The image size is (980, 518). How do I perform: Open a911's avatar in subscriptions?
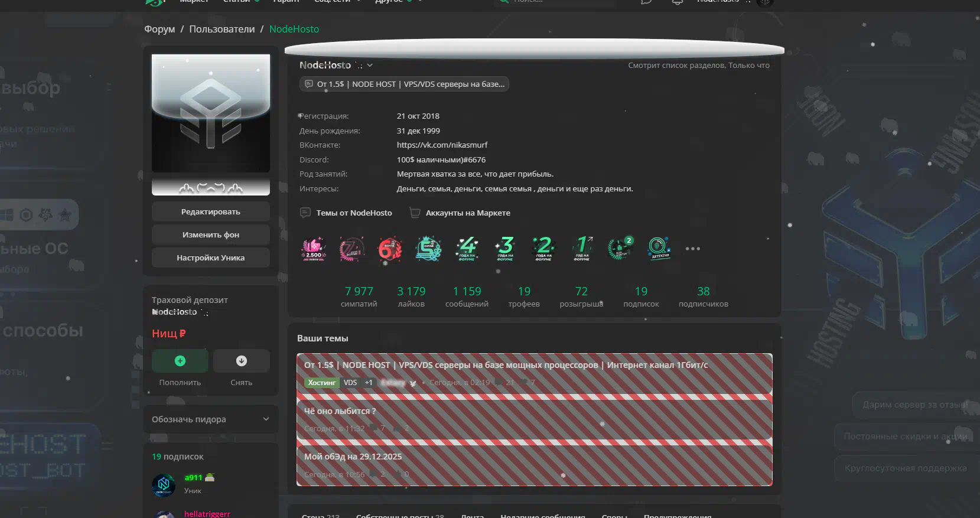click(x=164, y=484)
